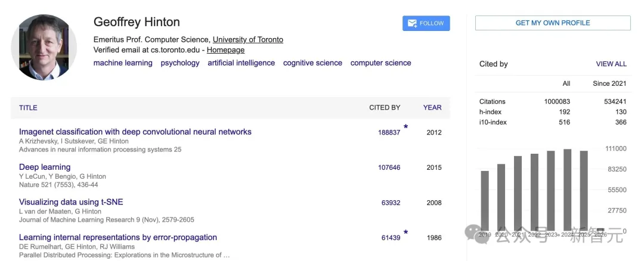Open the Deep learning paper title

[45, 167]
